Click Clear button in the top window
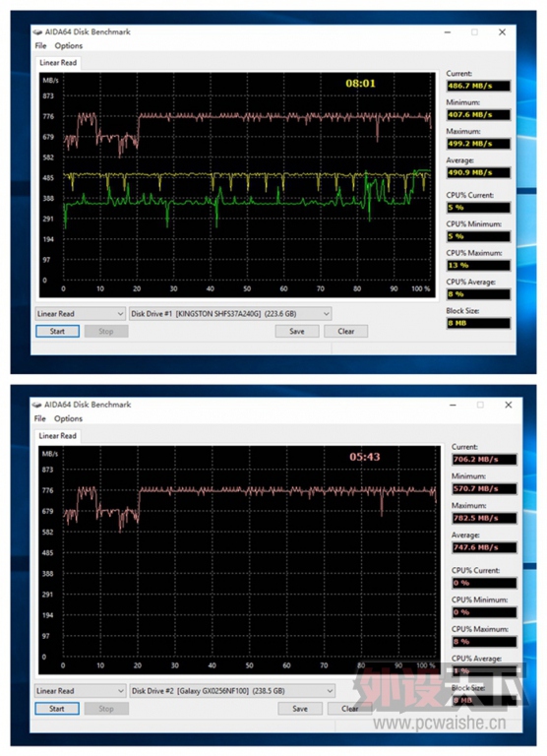Viewport: 547px width, 756px height. pyautogui.click(x=346, y=331)
